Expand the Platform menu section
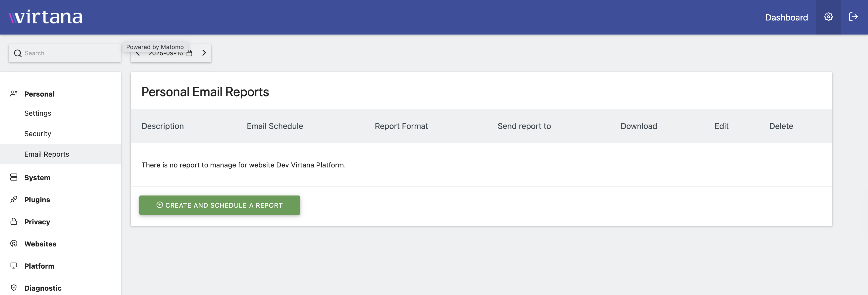This screenshot has width=868, height=295. pyautogui.click(x=39, y=266)
